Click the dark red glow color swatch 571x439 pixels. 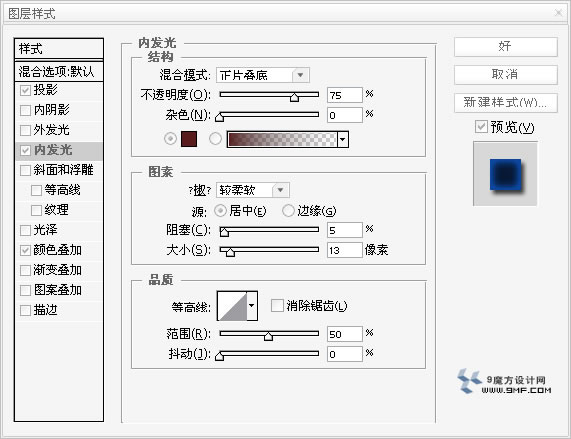point(189,139)
